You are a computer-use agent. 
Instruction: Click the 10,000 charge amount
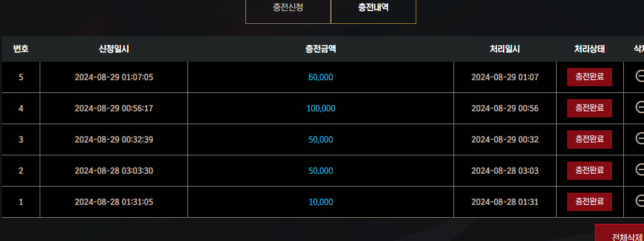320,202
